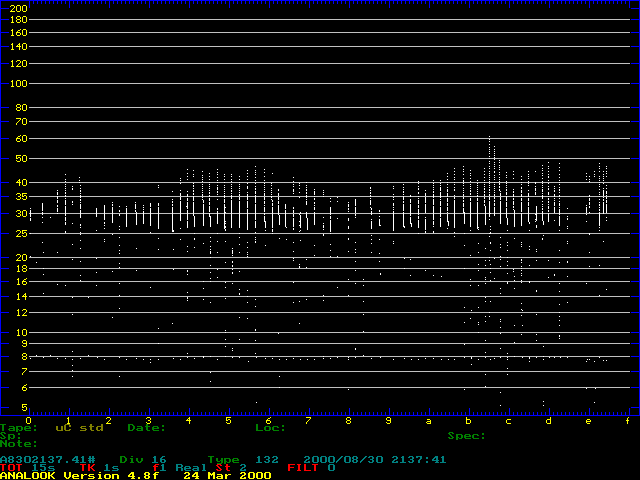
Task: Click the 20 frequency axis label
Action: coord(21,258)
